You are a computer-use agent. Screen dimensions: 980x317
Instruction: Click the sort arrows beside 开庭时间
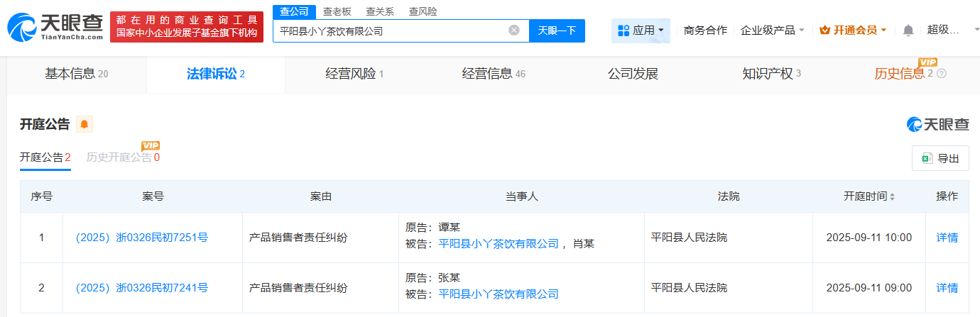point(893,196)
